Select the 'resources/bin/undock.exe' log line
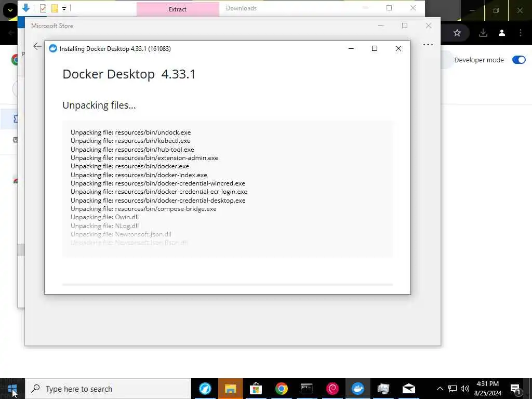 (130, 132)
